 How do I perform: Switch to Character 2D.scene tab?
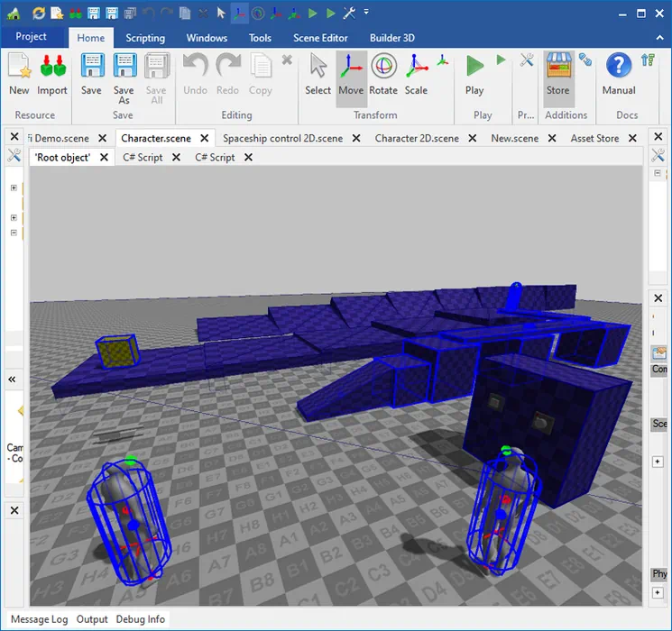[x=417, y=138]
